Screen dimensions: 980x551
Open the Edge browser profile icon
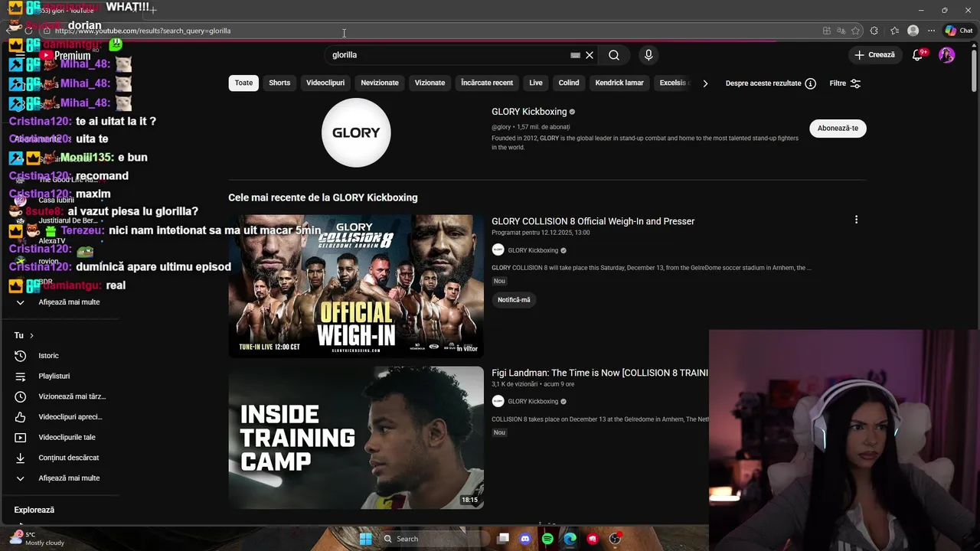point(913,31)
